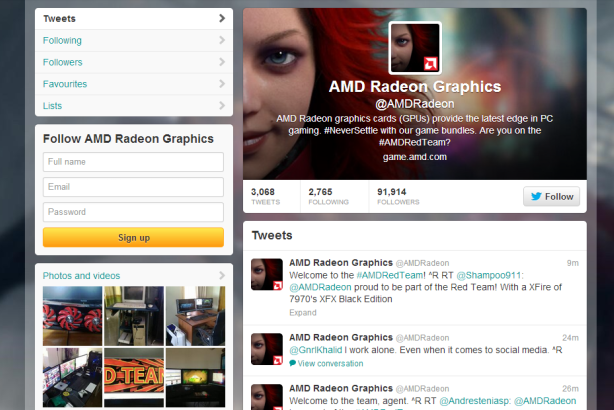This screenshot has height=410, width=614.
Task: Open the RED TEAM banner photo
Action: click(134, 377)
